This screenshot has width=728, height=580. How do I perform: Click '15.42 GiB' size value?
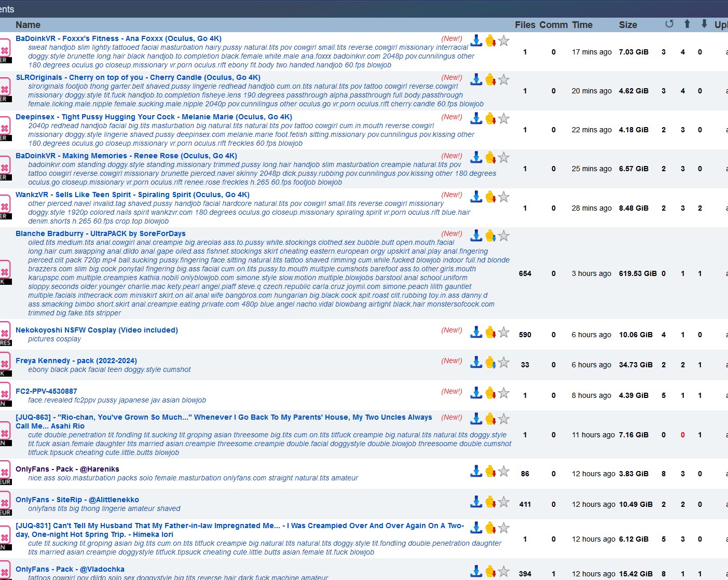coord(636,574)
